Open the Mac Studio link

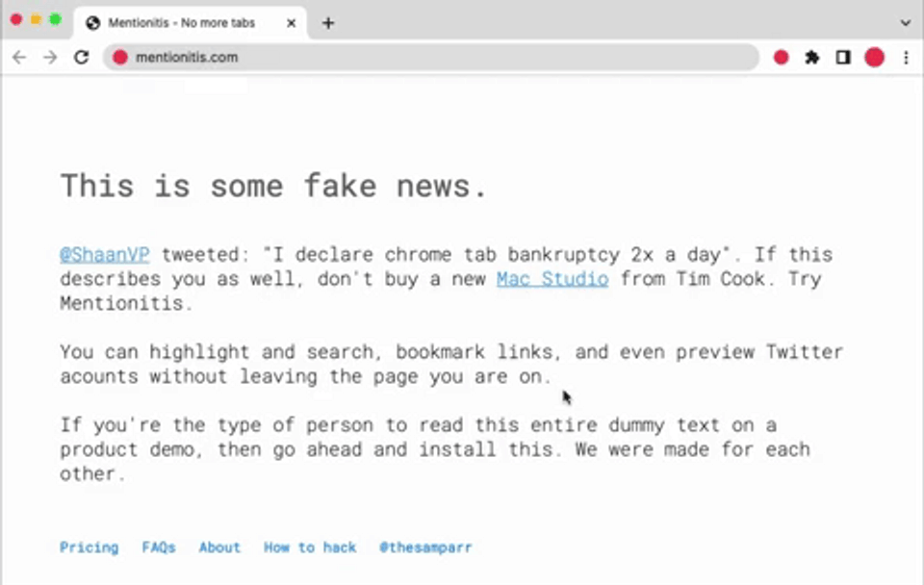coord(552,279)
